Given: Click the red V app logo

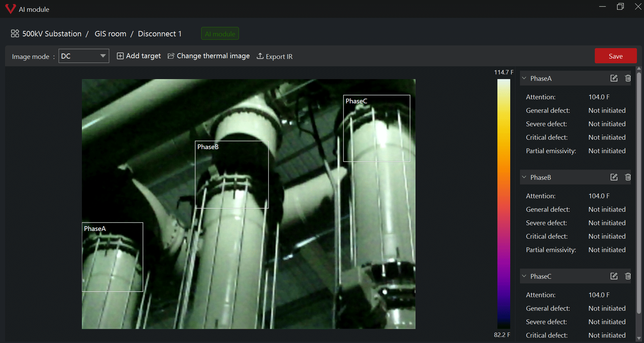Looking at the screenshot, I should click(x=10, y=9).
